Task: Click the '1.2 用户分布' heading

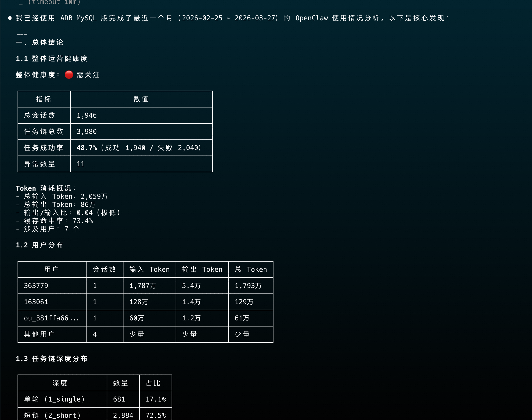Action: click(40, 245)
